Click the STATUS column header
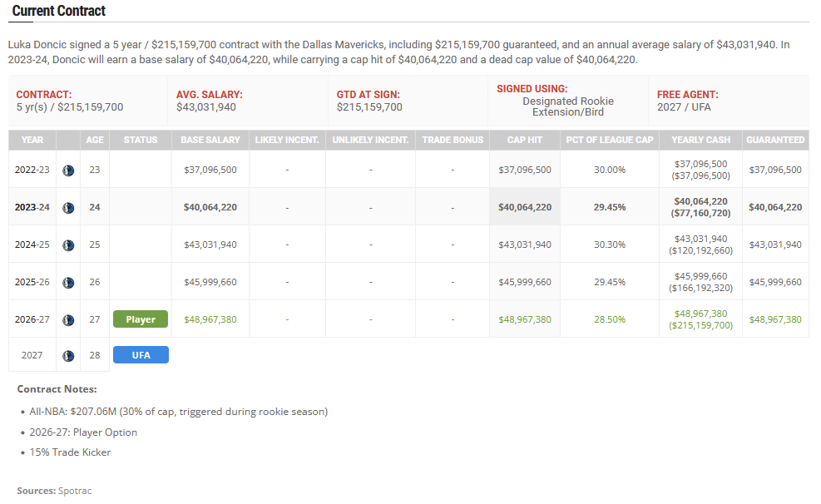This screenshot has width=821, height=504. tap(141, 140)
